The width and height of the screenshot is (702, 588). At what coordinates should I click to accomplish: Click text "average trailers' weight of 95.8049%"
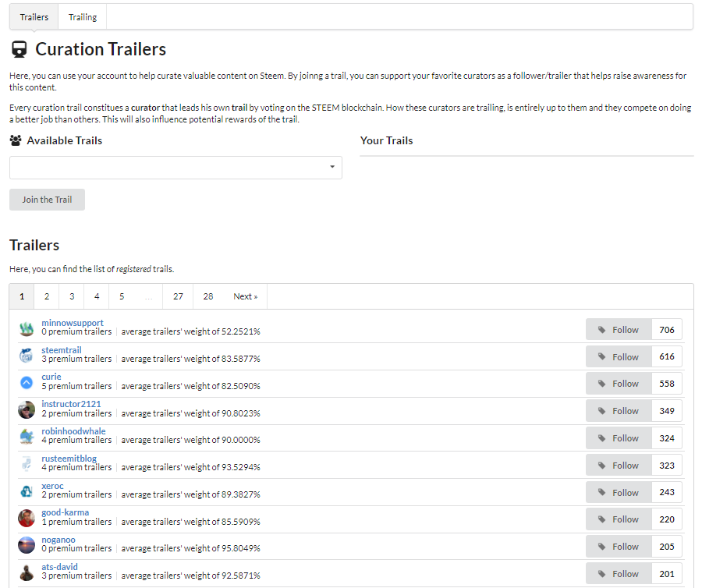click(x=191, y=548)
